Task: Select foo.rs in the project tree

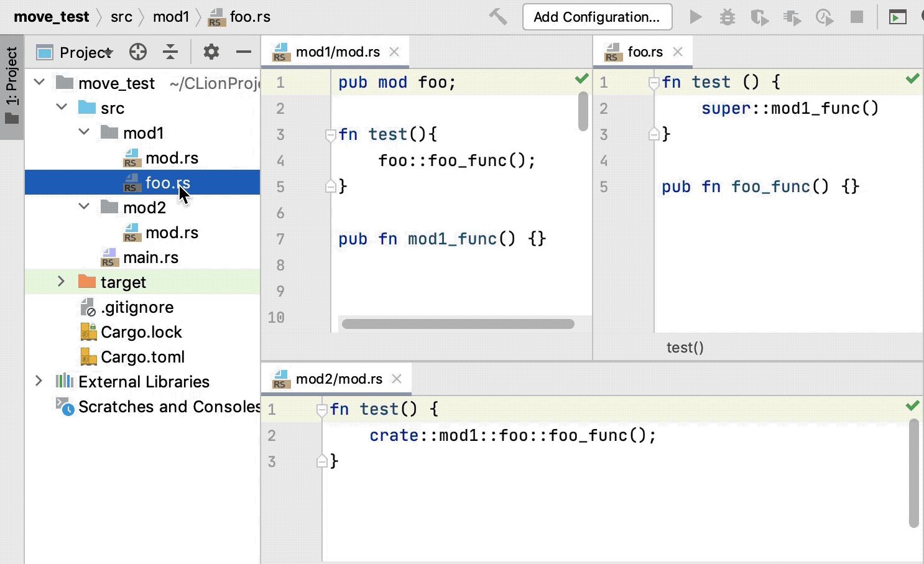Action: coord(142,182)
